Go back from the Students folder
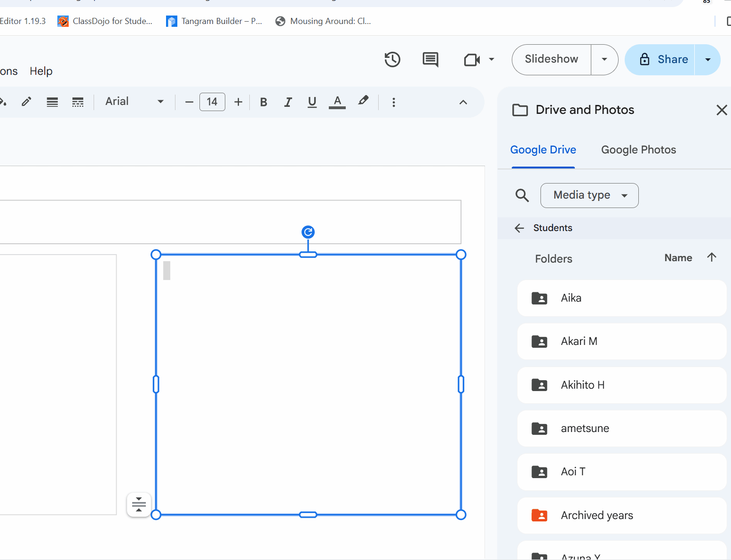The width and height of the screenshot is (731, 560). [x=519, y=228]
